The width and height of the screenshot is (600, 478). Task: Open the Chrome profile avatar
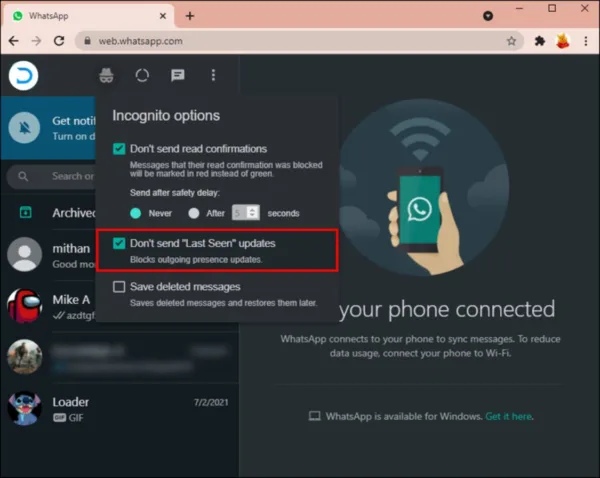pos(562,41)
